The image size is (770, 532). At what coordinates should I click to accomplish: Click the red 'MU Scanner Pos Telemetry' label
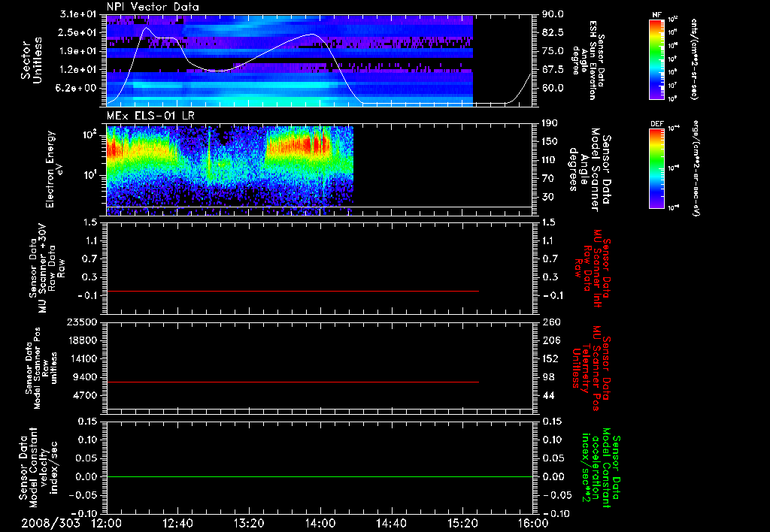(591, 367)
